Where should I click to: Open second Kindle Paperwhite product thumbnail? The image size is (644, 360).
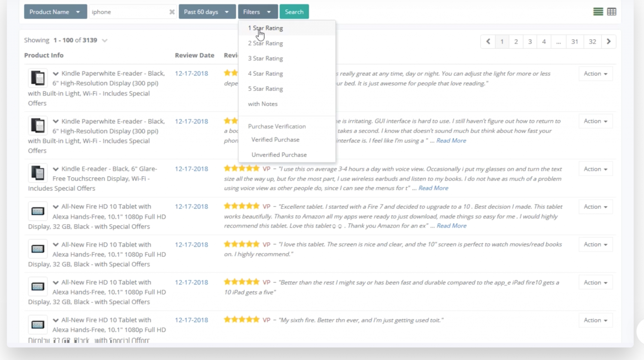38,125
